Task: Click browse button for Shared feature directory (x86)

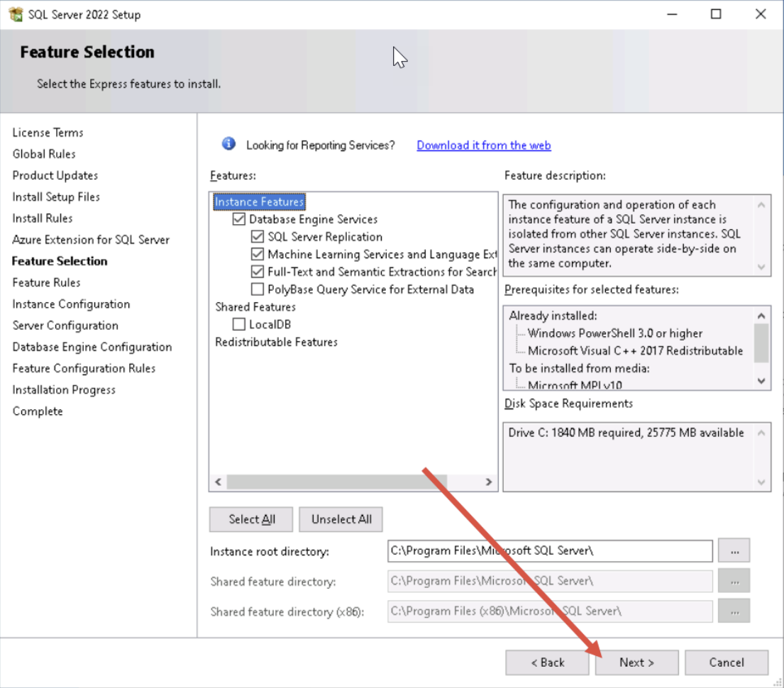Action: point(734,611)
